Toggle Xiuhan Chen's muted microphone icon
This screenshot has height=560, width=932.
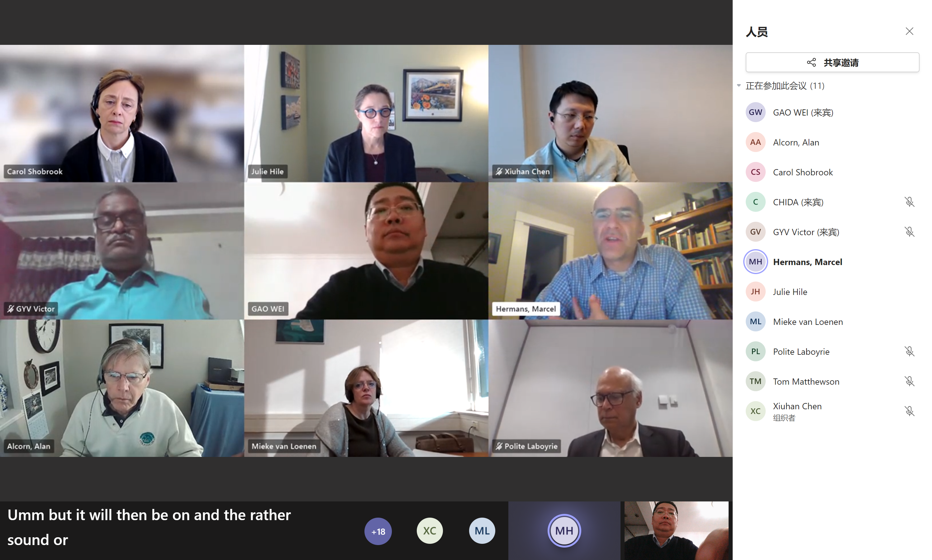pos(909,411)
